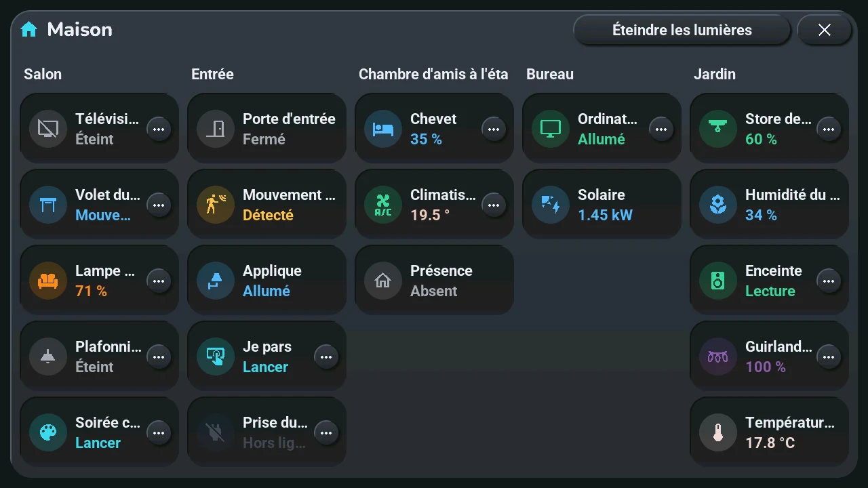Screen dimensions: 868x488
Task: Click the Enceinte speaker icon
Action: 718,280
